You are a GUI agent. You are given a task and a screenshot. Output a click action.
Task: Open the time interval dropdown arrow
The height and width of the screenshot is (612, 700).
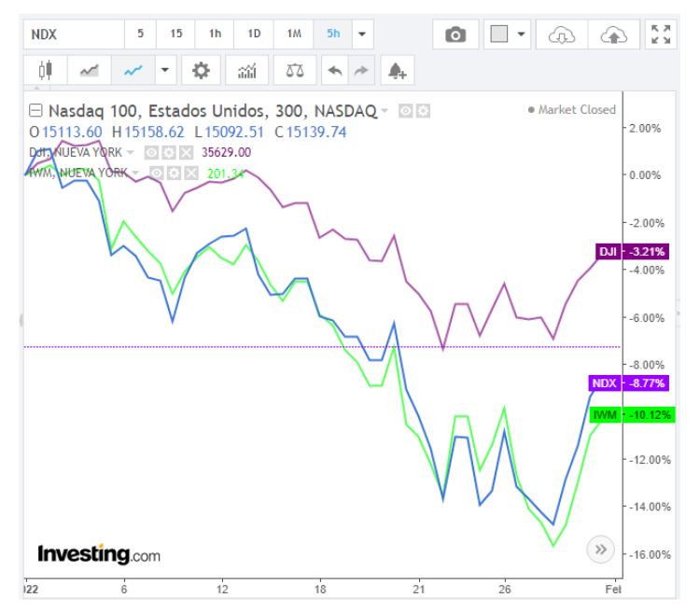pos(362,35)
